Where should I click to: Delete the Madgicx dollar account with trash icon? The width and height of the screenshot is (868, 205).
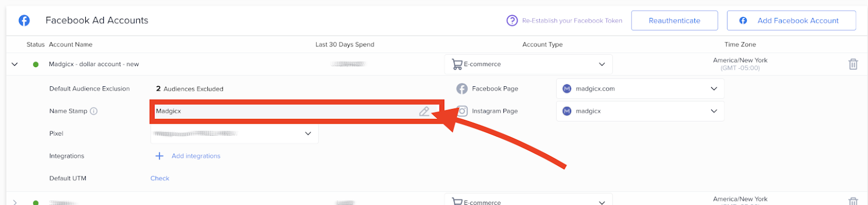(853, 64)
